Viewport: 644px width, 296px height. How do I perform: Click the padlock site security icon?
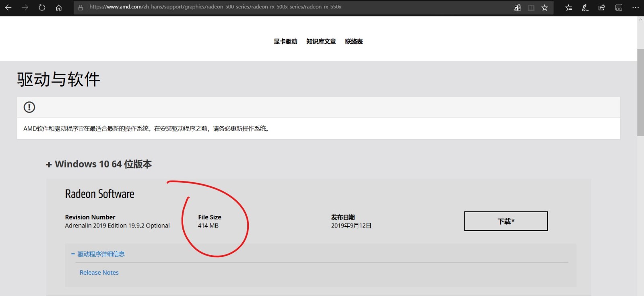(80, 7)
